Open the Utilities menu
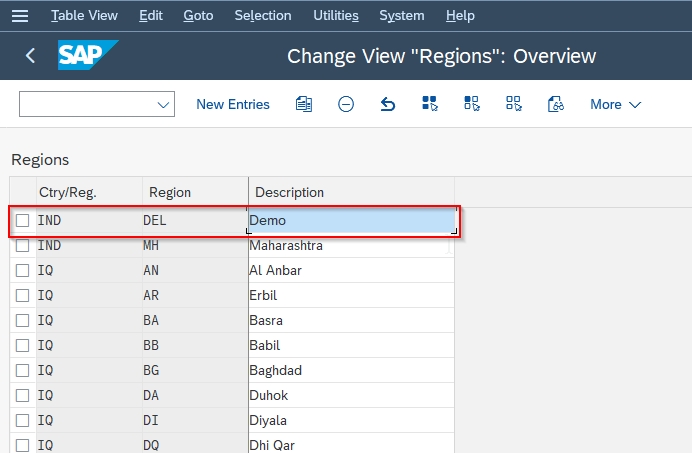692x453 pixels. (x=336, y=15)
